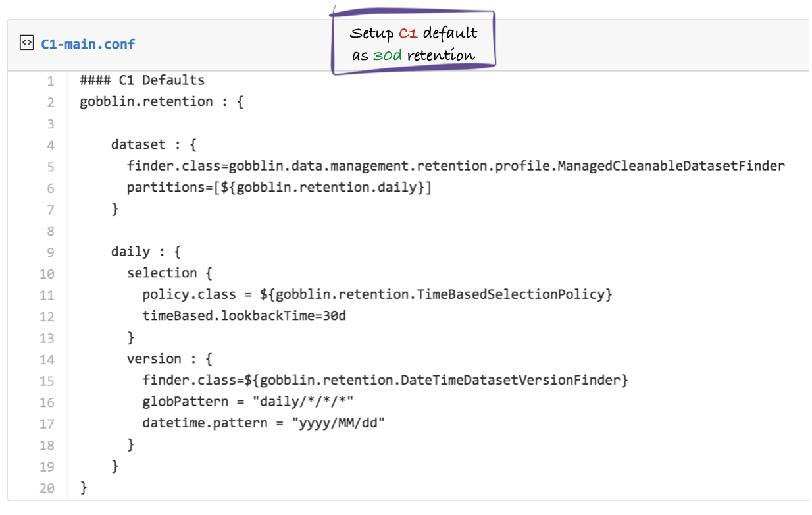
Task: Open the C1-main.conf file link
Action: pyautogui.click(x=88, y=44)
